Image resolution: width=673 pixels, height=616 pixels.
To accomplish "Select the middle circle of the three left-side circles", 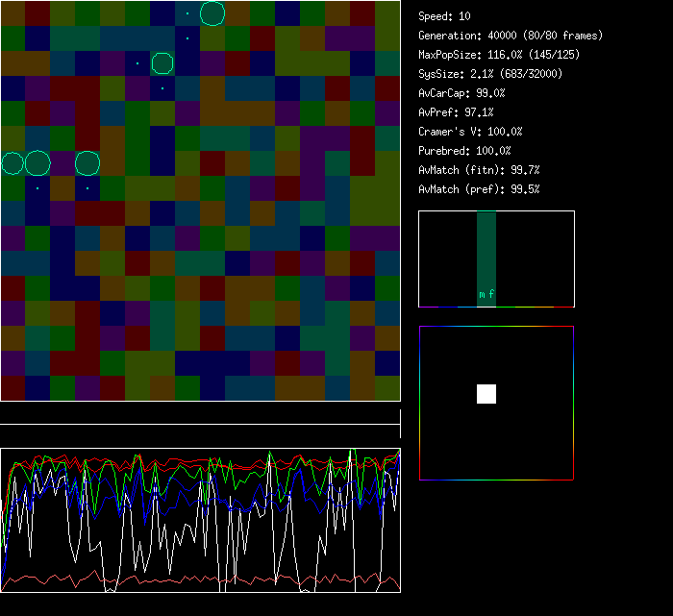I will (x=37, y=163).
